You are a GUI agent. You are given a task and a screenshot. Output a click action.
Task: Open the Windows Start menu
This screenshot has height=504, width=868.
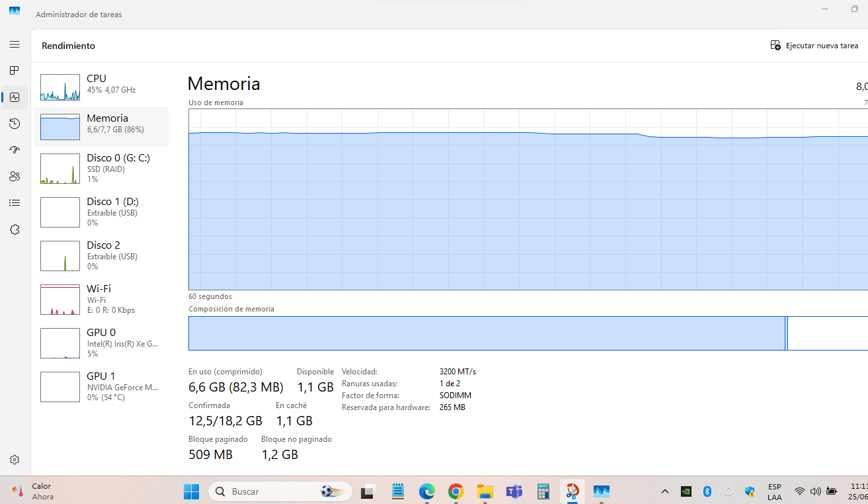(x=191, y=491)
